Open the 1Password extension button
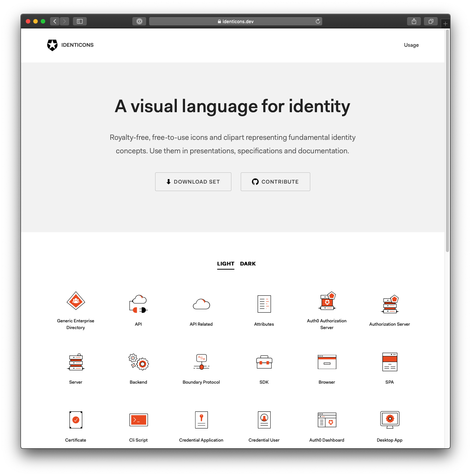471x476 pixels. click(x=139, y=21)
